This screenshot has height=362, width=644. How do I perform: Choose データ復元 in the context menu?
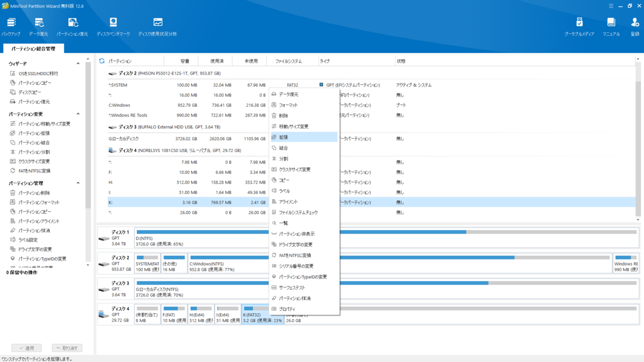304,95
